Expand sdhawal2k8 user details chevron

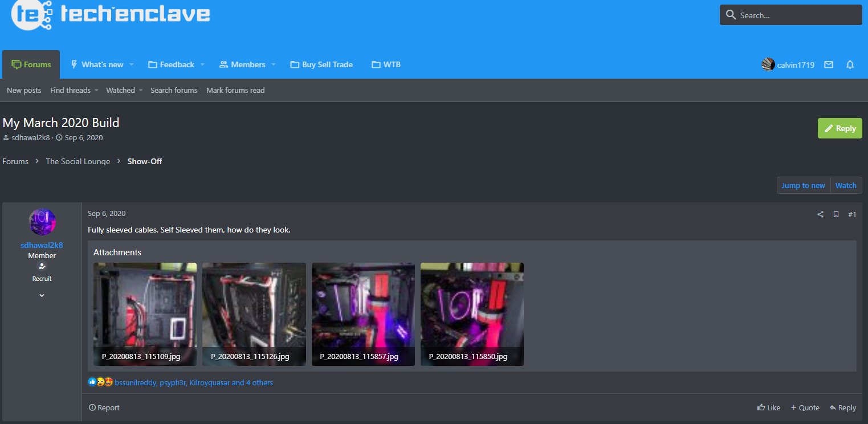coord(42,295)
